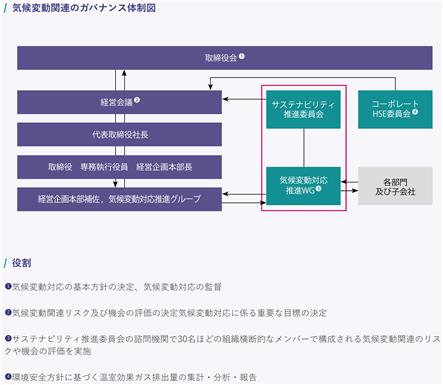Click the 役割 section heading
The image size is (443, 385).
pos(21,263)
